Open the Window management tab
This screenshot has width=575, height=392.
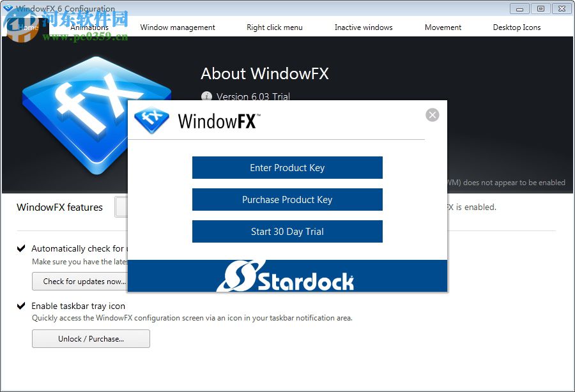[x=178, y=27]
